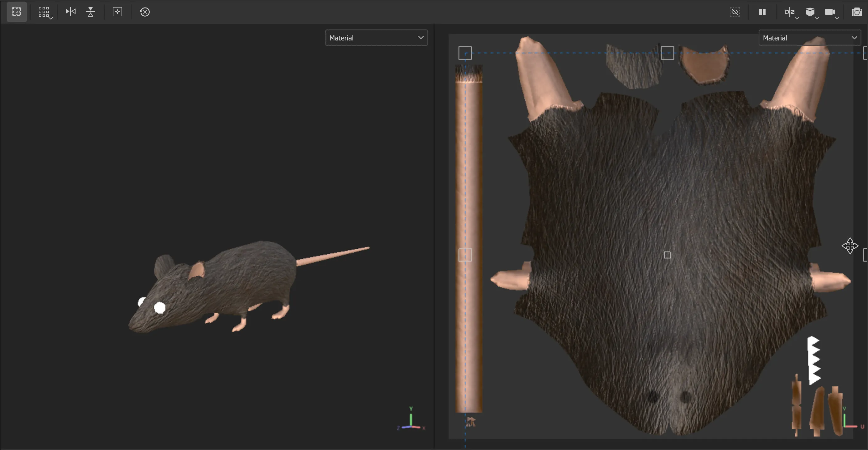Open the video camera selection menu
The width and height of the screenshot is (868, 450).
831,13
